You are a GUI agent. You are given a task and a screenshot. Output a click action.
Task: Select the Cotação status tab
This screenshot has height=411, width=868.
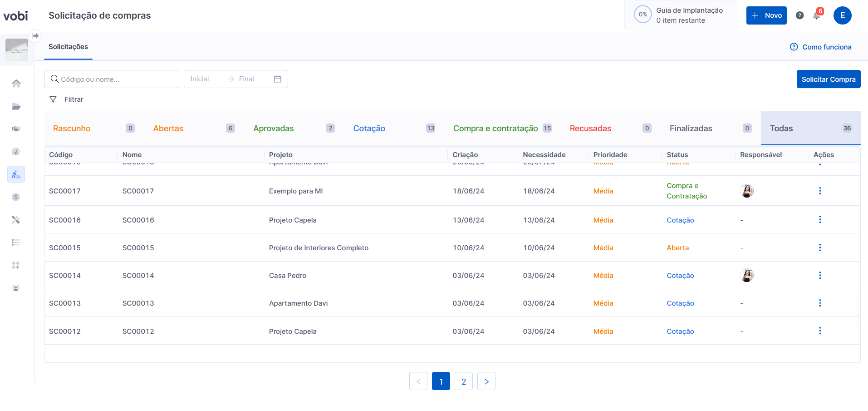tap(369, 129)
